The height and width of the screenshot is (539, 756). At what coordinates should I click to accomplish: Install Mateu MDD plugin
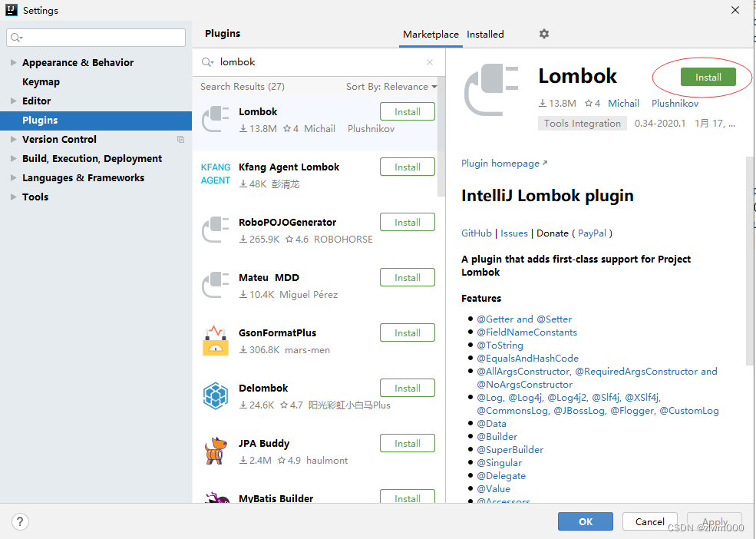[x=408, y=277]
